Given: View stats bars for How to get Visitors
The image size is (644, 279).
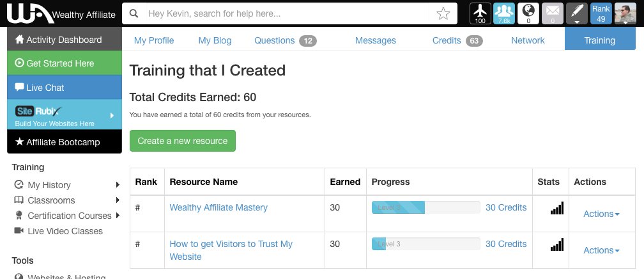Looking at the screenshot, I should pos(557,244).
